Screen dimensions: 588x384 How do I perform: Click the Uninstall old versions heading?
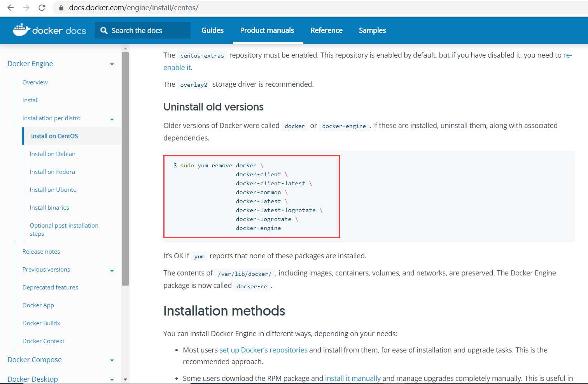(x=213, y=107)
